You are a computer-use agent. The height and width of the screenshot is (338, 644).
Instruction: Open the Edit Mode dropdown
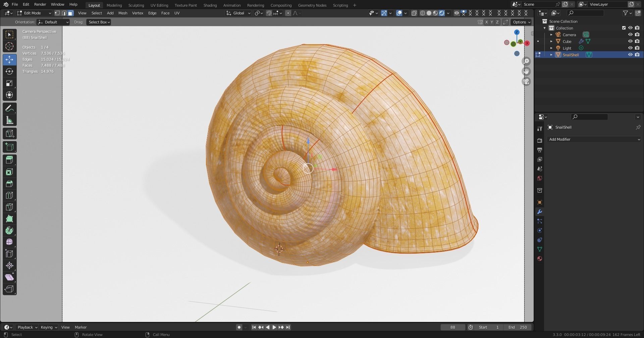point(34,13)
